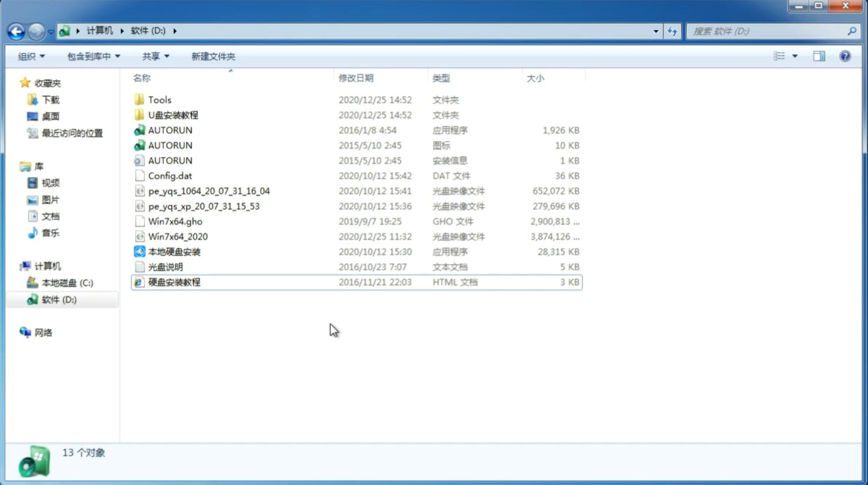Select 软件 (D:) drive in sidebar
The image size is (868, 485).
point(58,299)
